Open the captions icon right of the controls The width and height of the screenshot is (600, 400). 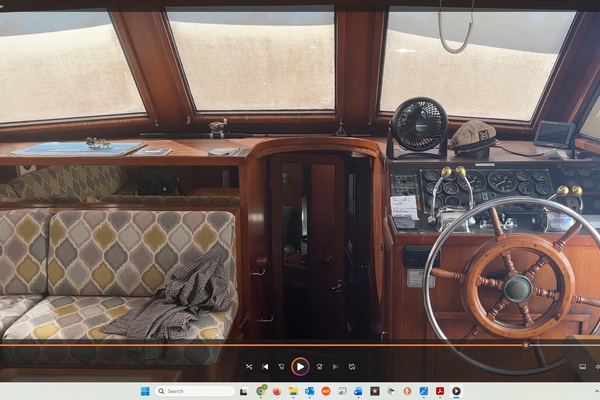(x=582, y=367)
